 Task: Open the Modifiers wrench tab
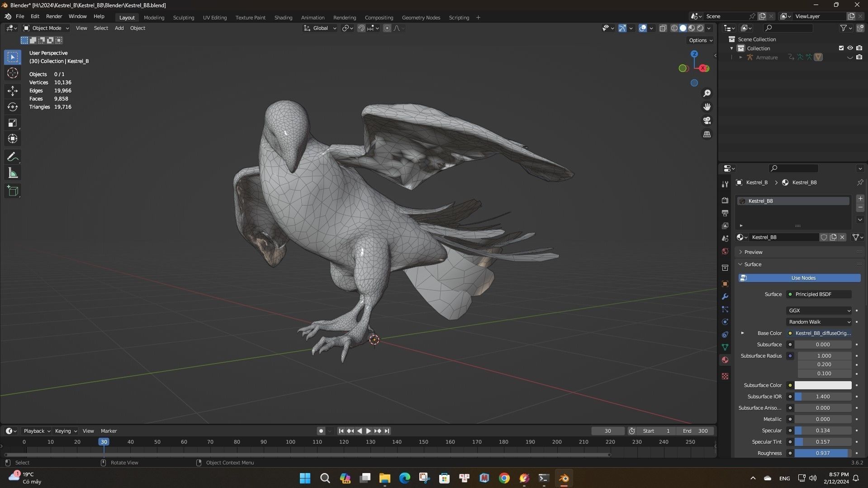(x=725, y=297)
